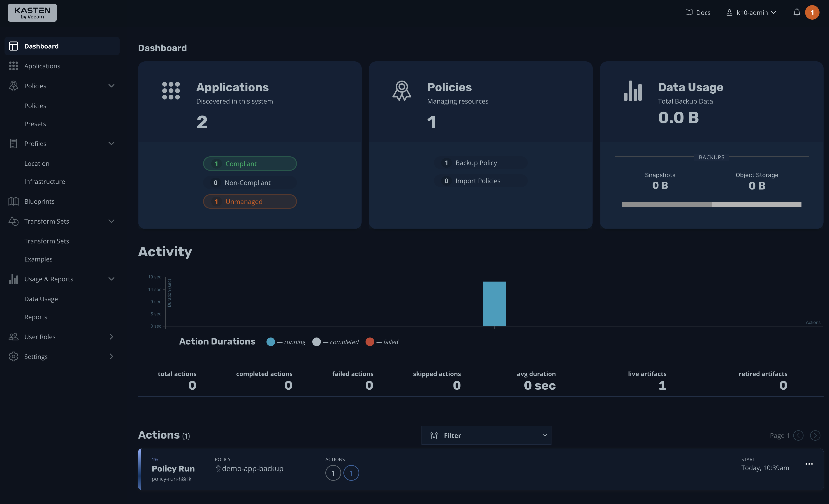
Task: Click the Dashboard navigation icon
Action: 13,46
